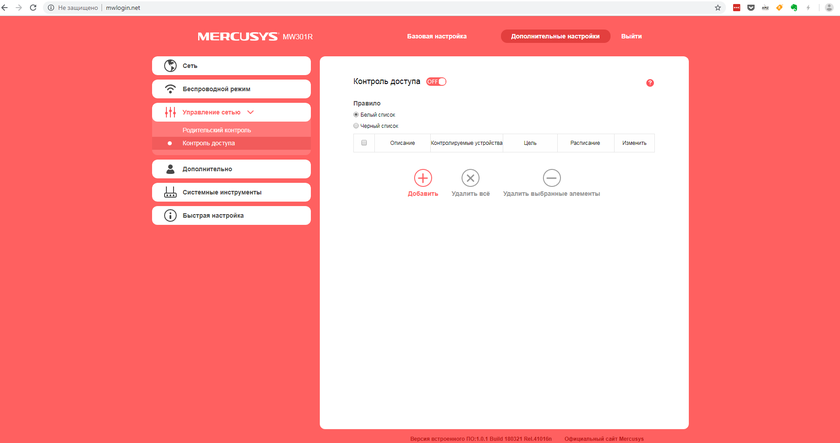Click the Выйти logout link
This screenshot has width=840, height=443.
point(631,36)
